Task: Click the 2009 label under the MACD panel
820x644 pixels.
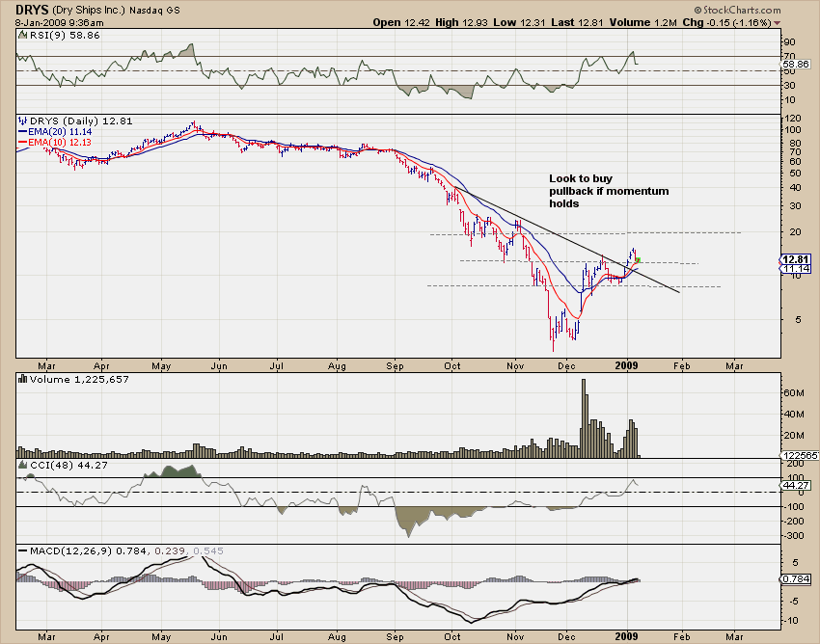Action: tap(626, 636)
